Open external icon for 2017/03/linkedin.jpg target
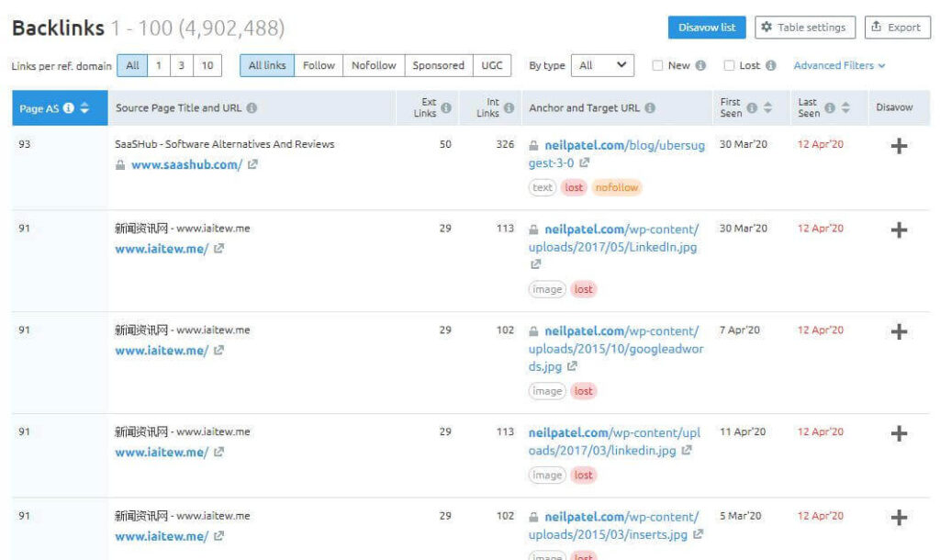The height and width of the screenshot is (560, 940). pos(687,450)
